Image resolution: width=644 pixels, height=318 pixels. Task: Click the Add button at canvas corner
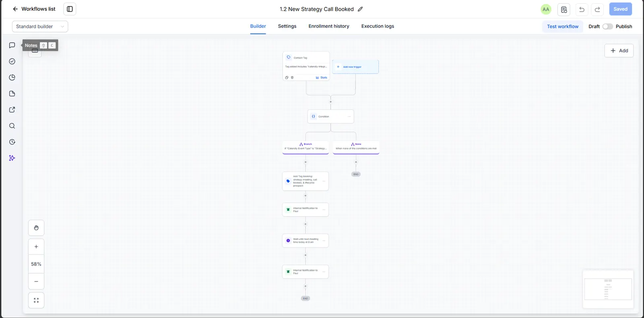(x=619, y=51)
